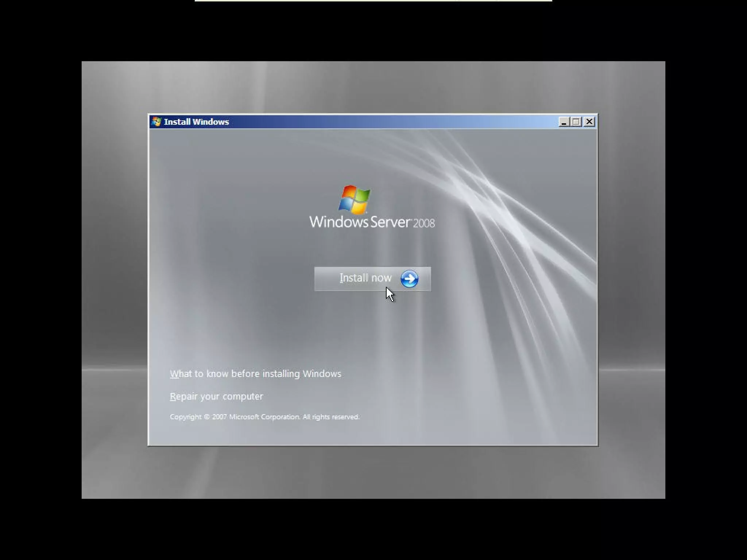
Task: Open What to know before installing Windows
Action: pos(255,374)
